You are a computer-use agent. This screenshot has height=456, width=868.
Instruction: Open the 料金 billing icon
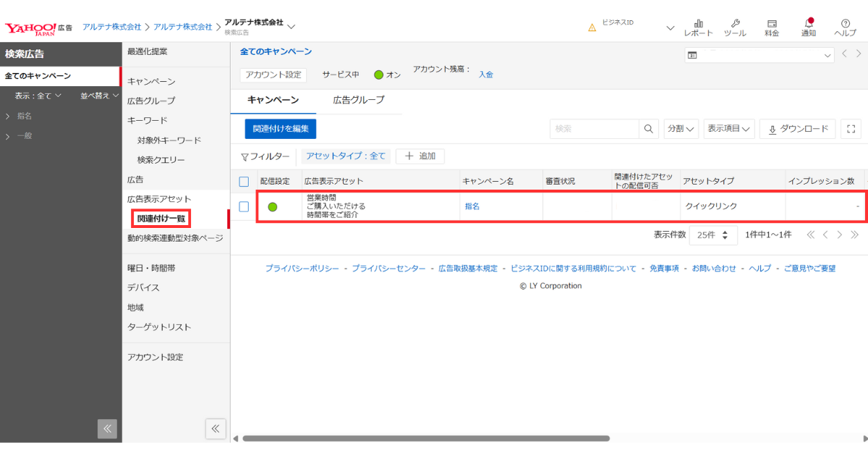point(772,28)
